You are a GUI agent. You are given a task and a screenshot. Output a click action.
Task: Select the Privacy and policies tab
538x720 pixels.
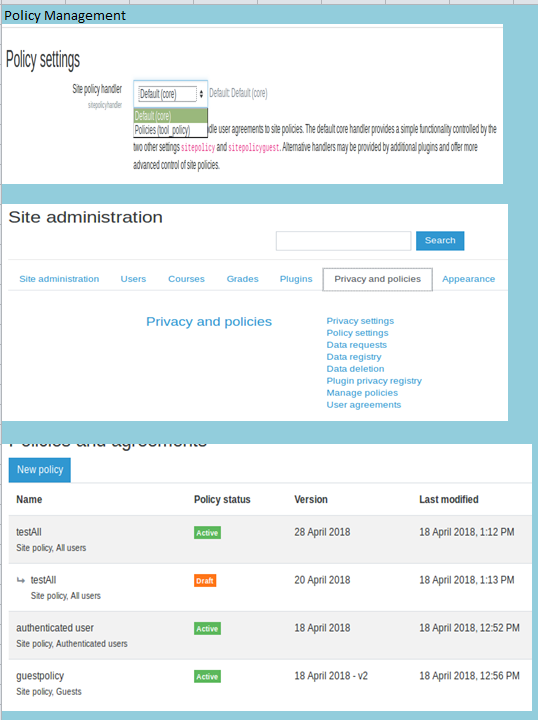click(377, 279)
